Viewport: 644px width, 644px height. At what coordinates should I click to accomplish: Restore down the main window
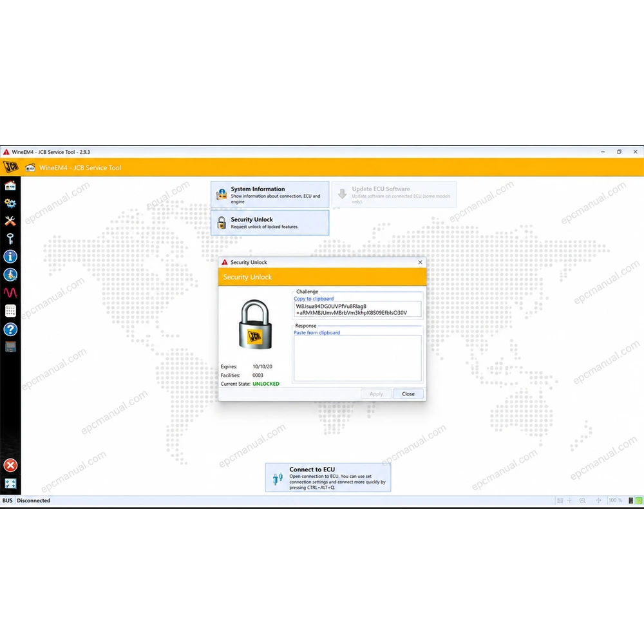pyautogui.click(x=619, y=151)
